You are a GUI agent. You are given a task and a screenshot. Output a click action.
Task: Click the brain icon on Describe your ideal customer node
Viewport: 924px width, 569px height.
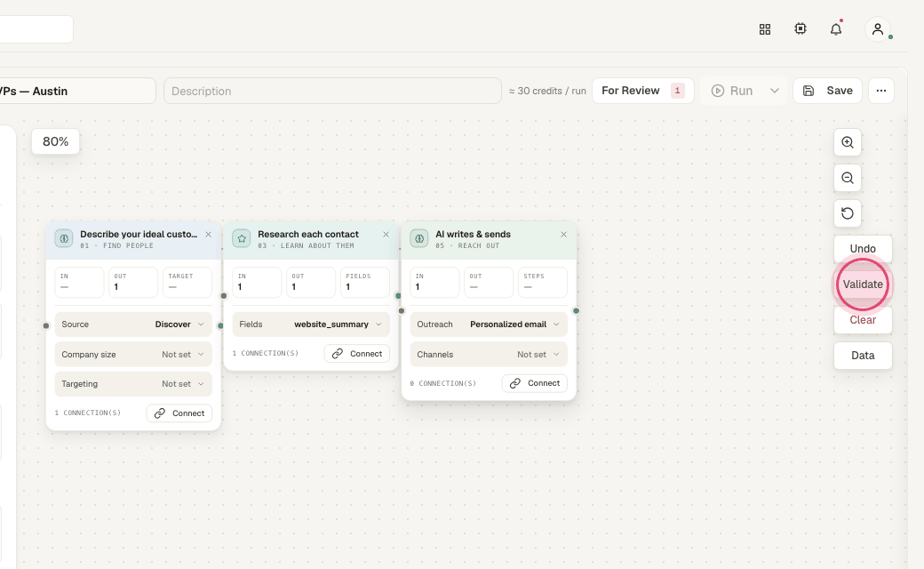(64, 238)
